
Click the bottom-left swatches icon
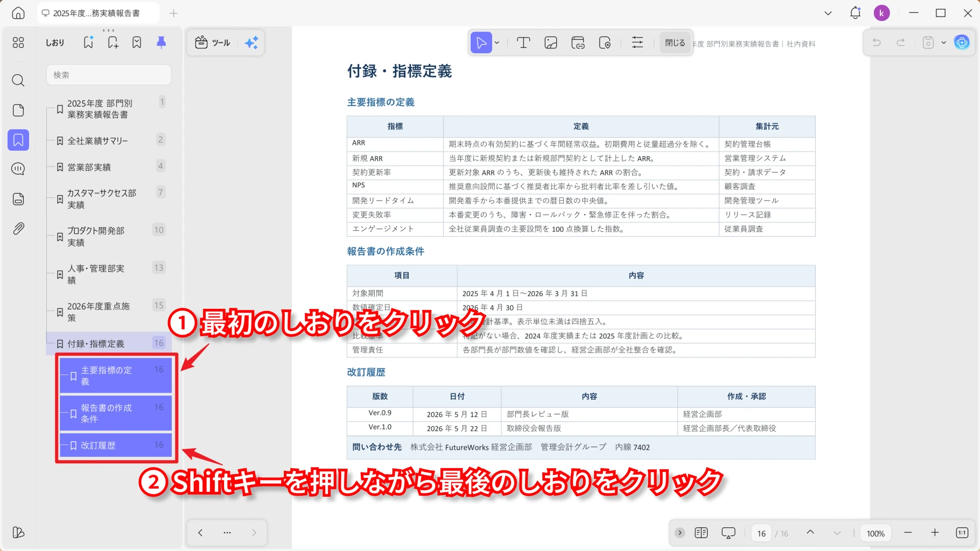18,532
